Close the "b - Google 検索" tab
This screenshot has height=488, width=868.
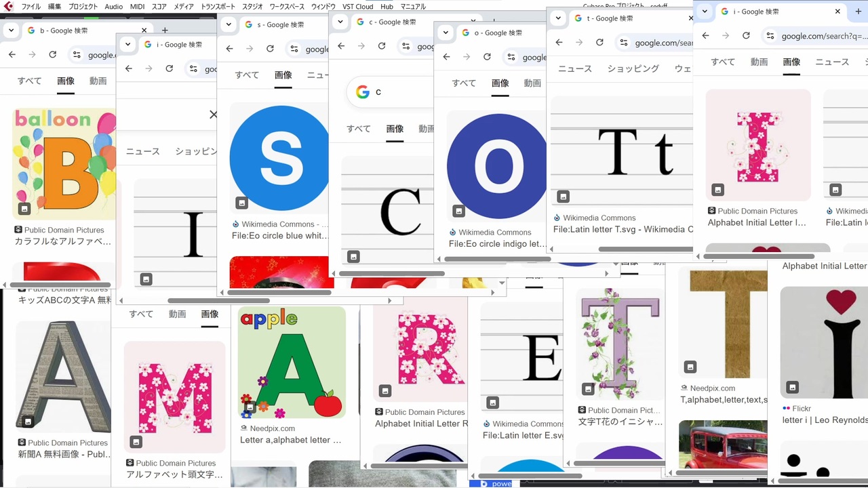144,30
